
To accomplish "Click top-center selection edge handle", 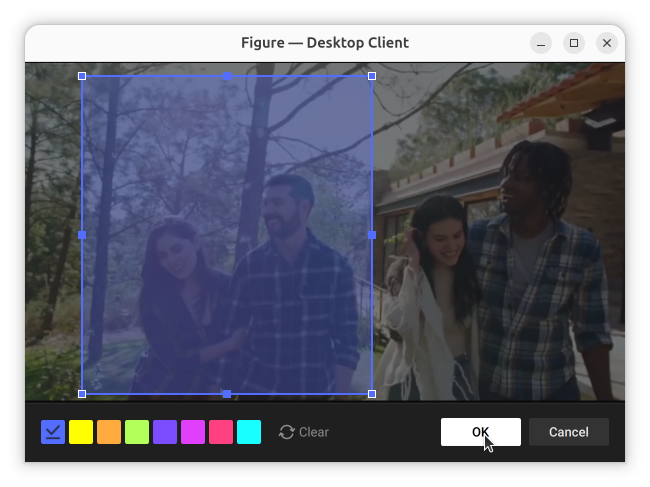I will (227, 76).
